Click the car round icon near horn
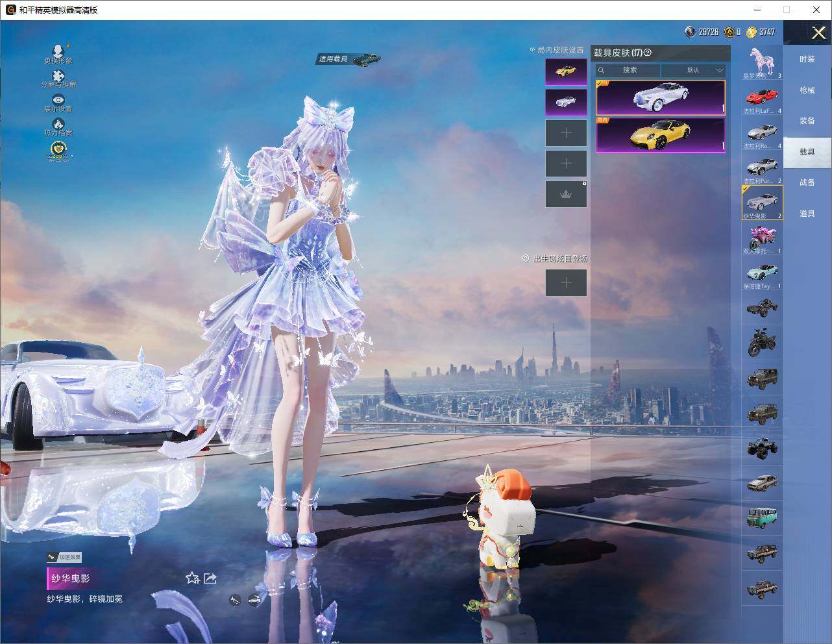 pos(254,601)
